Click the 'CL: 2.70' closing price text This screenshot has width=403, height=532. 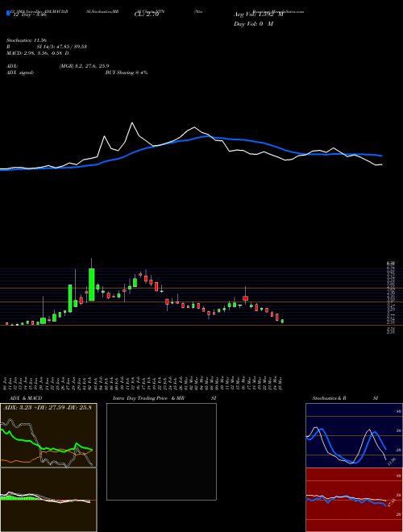pos(147,15)
